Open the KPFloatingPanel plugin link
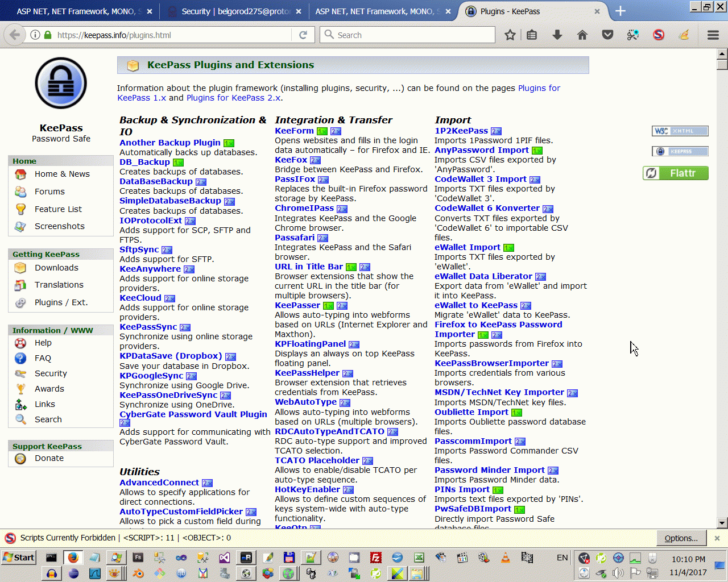 click(311, 344)
